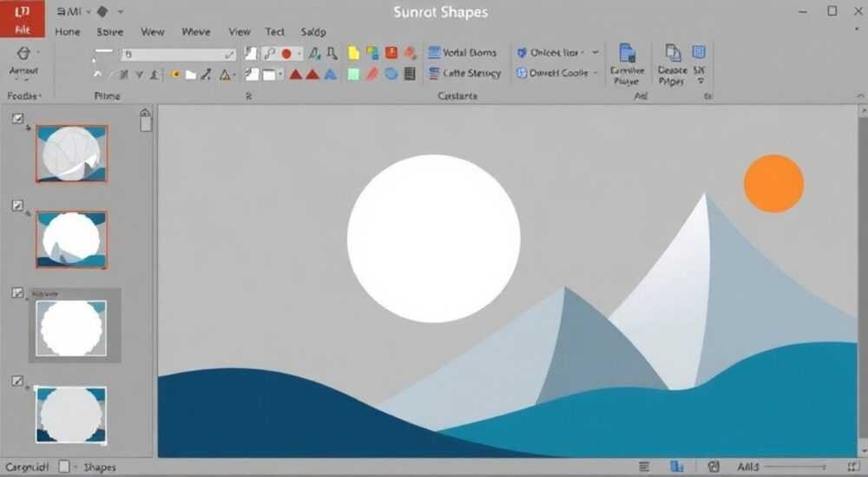Image resolution: width=868 pixels, height=477 pixels.
Task: Click the Armout icon
Action: coord(23,54)
